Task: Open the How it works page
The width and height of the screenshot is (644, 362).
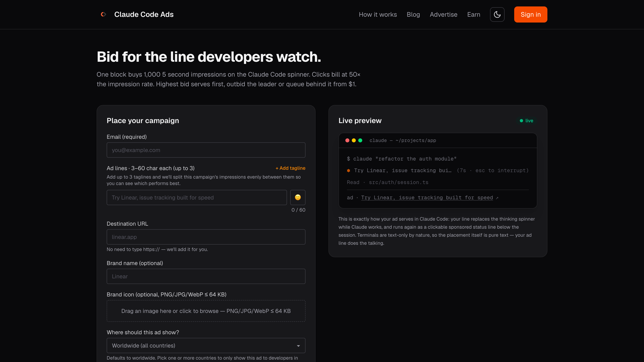Action: click(378, 14)
